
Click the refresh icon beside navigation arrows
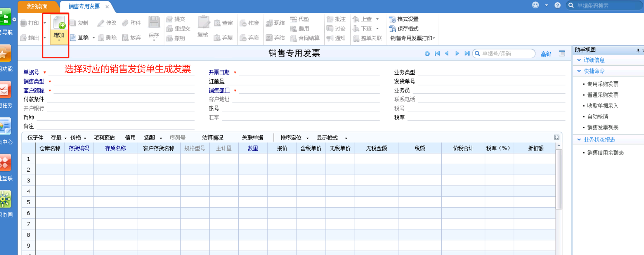click(427, 54)
